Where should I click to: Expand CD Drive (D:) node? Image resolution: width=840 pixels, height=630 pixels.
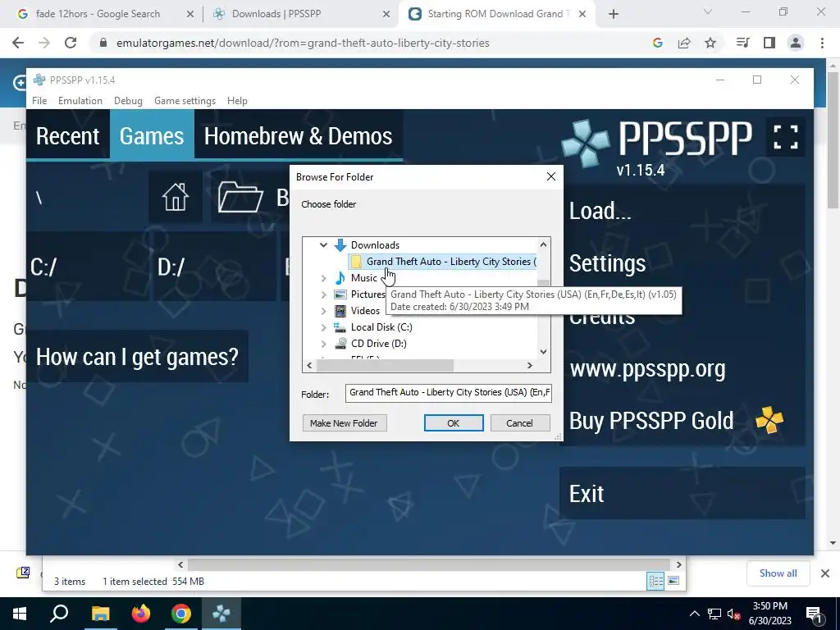(323, 344)
